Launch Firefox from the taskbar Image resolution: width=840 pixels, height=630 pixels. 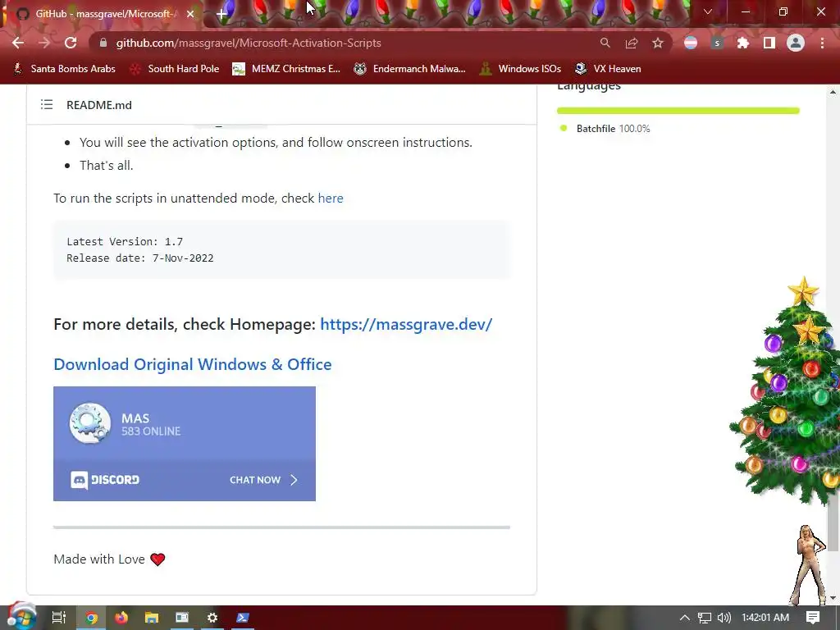[x=121, y=618]
